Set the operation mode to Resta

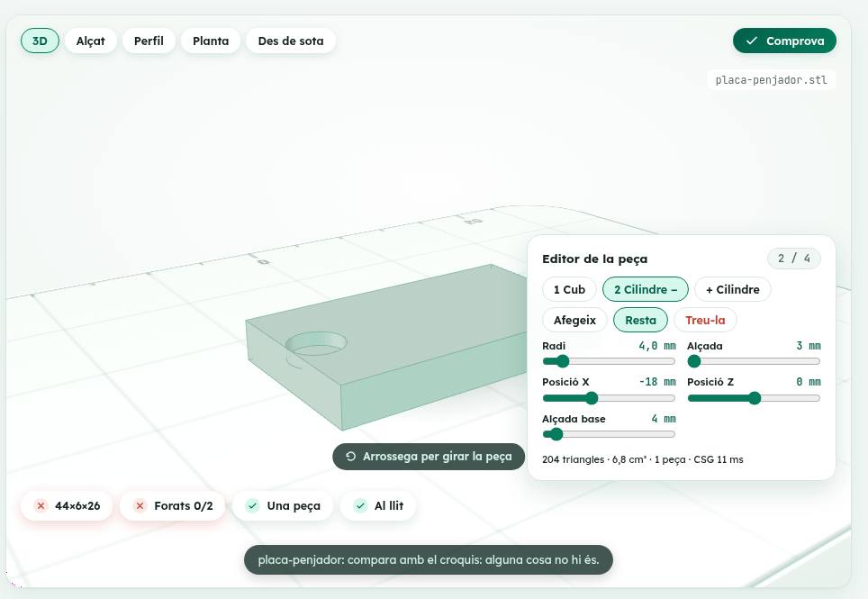point(640,320)
